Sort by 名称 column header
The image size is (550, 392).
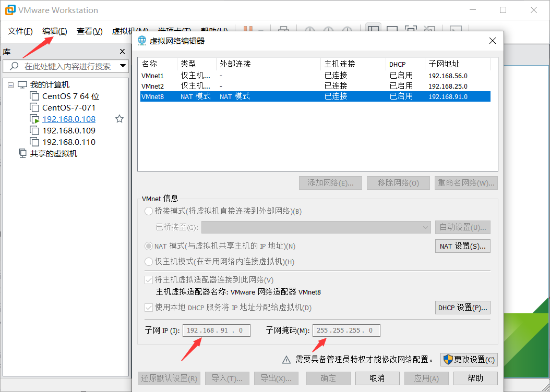[158, 64]
